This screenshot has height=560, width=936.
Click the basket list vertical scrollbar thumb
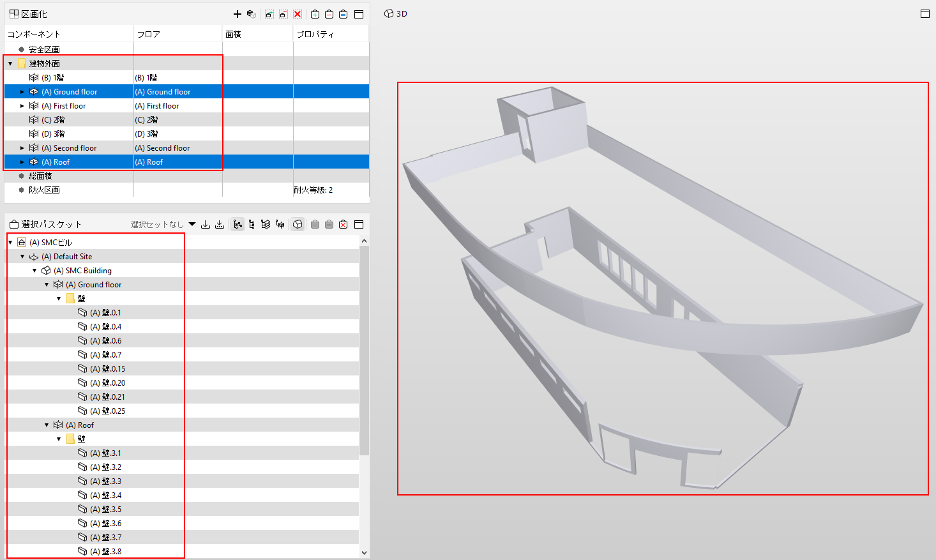(365, 351)
